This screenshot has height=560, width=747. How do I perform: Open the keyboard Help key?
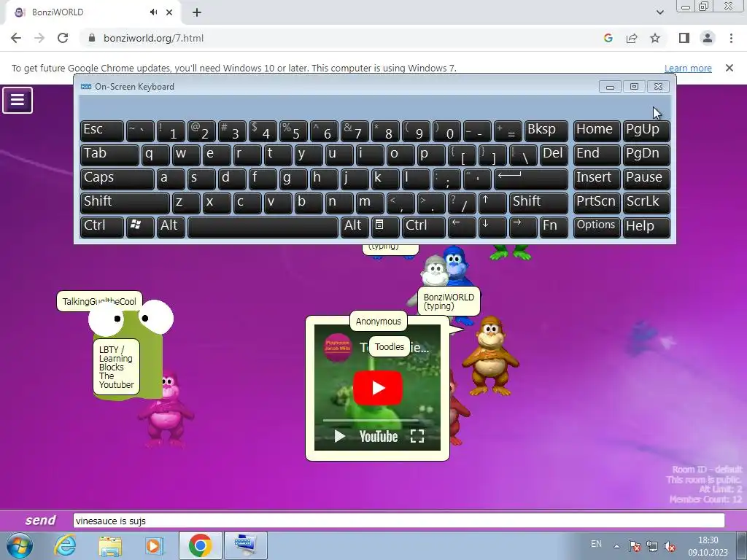tap(646, 226)
